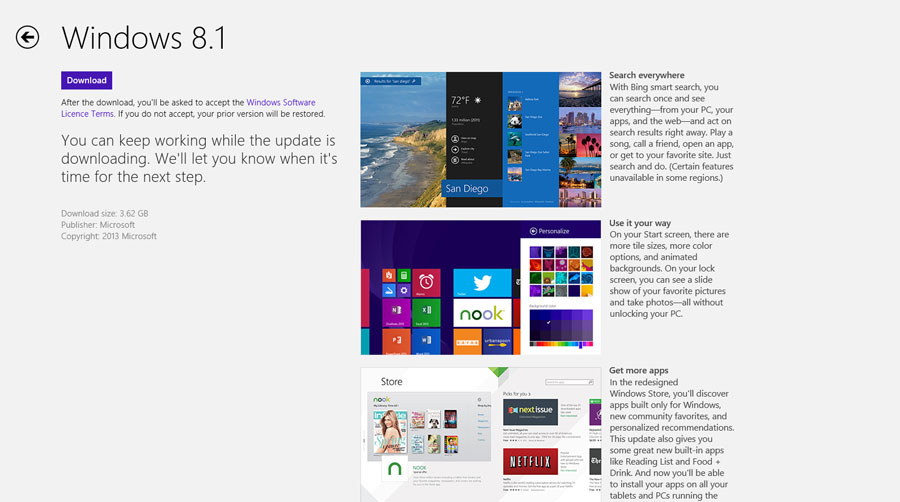Open the San Diego search results screenshot
This screenshot has width=900, height=502.
pyautogui.click(x=480, y=139)
